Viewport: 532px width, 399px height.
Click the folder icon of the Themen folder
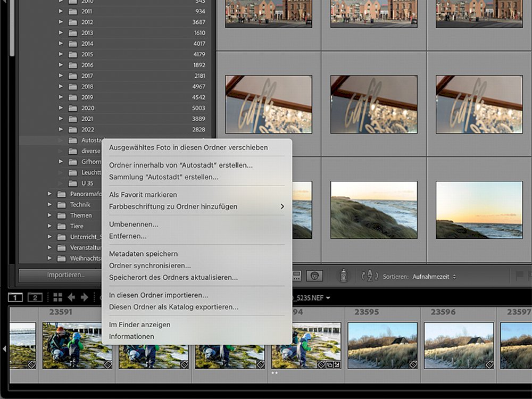pyautogui.click(x=61, y=215)
